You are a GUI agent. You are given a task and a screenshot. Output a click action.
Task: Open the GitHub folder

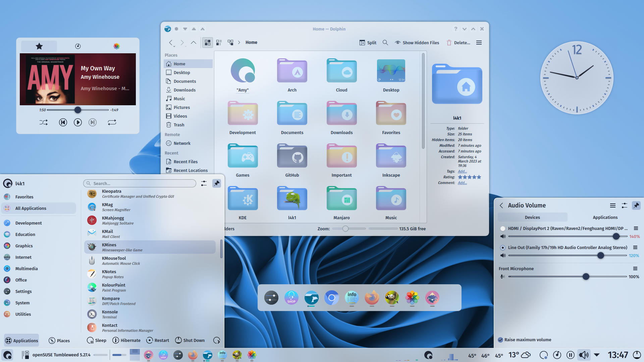pos(292,160)
